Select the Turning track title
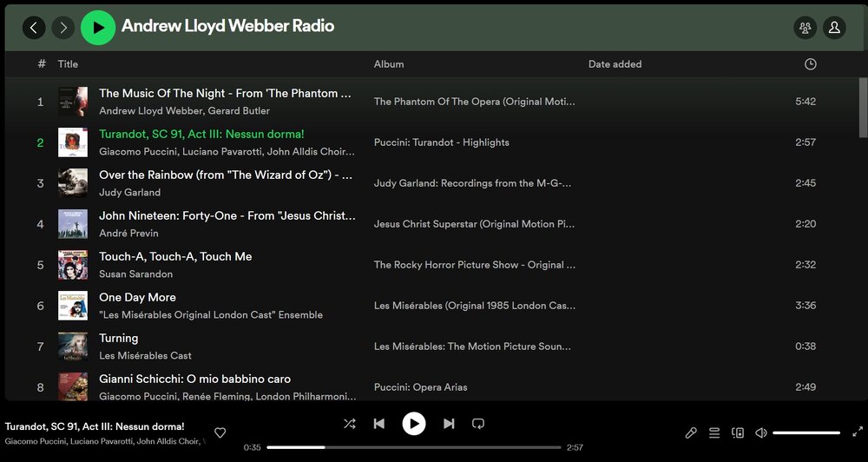868x462 pixels. tap(118, 339)
